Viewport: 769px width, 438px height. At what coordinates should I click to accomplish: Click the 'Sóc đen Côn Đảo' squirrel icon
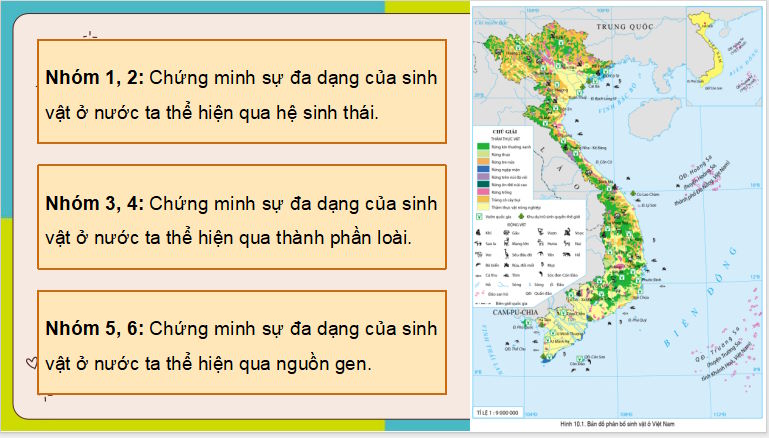coord(540,274)
